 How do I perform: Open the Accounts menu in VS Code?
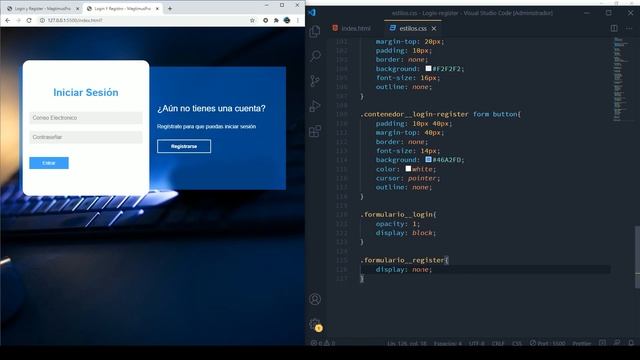coord(315,299)
